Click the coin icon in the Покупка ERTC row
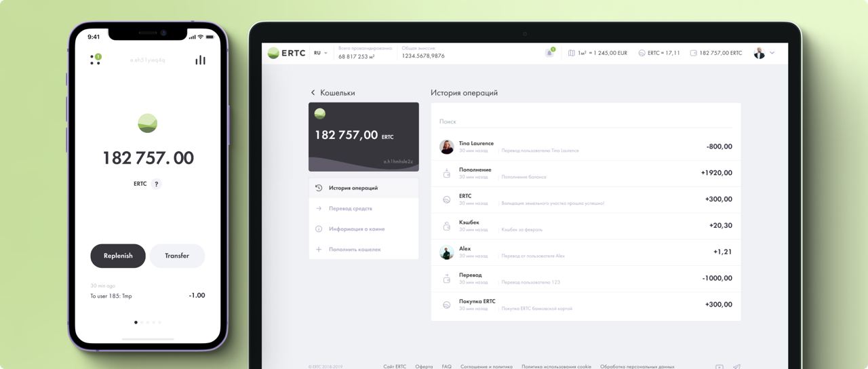 tap(446, 305)
